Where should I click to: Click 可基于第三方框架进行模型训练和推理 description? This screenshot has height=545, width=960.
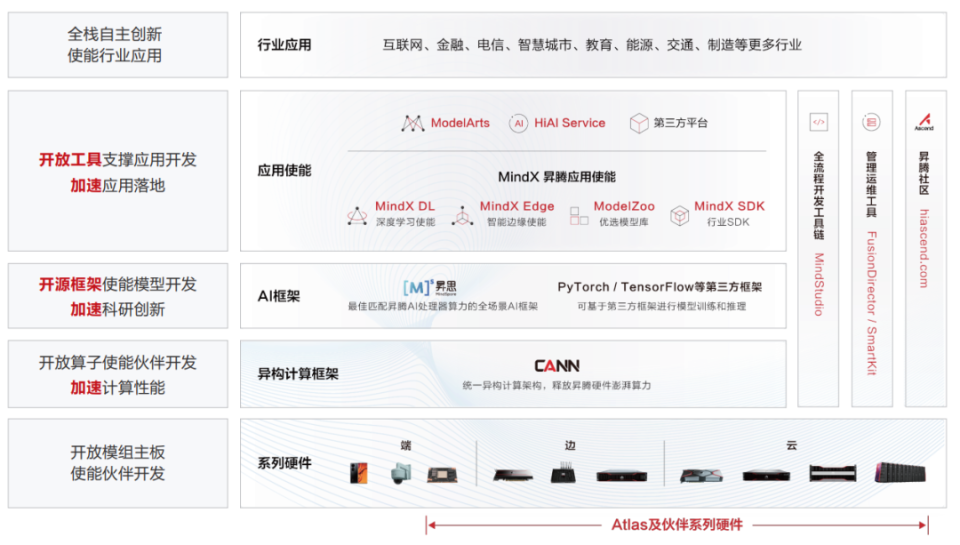coord(661,306)
